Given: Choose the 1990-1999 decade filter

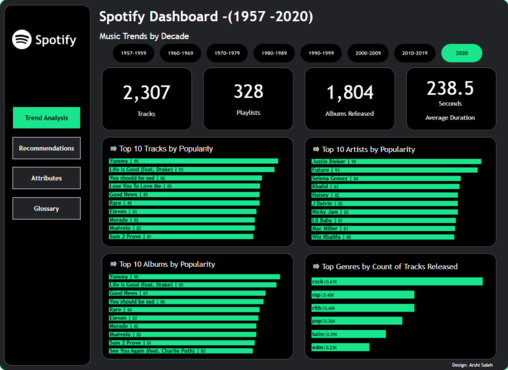Looking at the screenshot, I should (x=321, y=53).
